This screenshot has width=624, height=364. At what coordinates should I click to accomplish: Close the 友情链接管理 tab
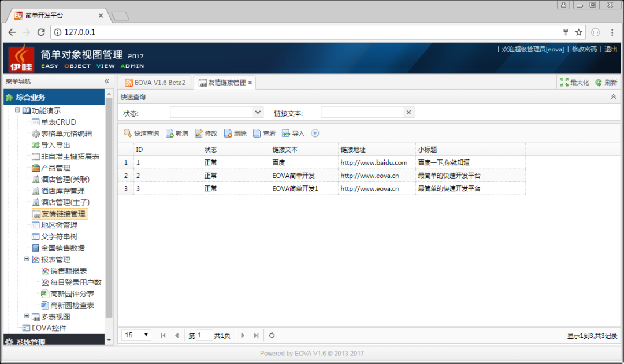[x=250, y=83]
